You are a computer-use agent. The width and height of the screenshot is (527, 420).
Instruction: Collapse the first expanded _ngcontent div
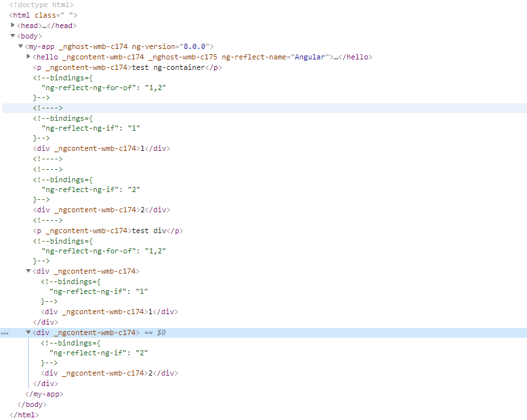[x=28, y=271]
